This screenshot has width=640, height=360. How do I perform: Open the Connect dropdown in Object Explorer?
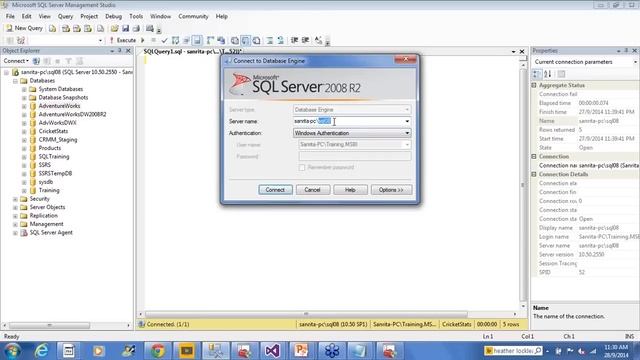click(16, 61)
